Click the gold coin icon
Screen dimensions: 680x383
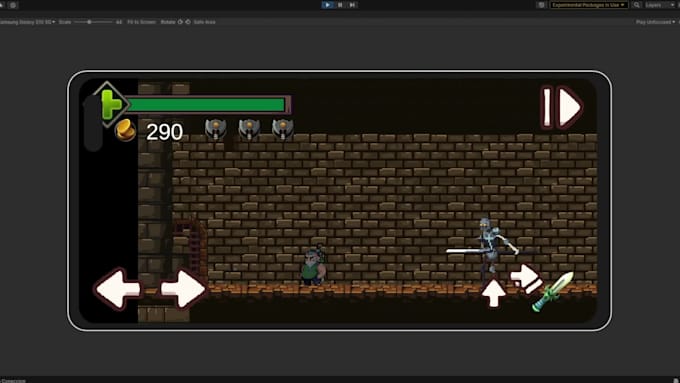pos(125,131)
